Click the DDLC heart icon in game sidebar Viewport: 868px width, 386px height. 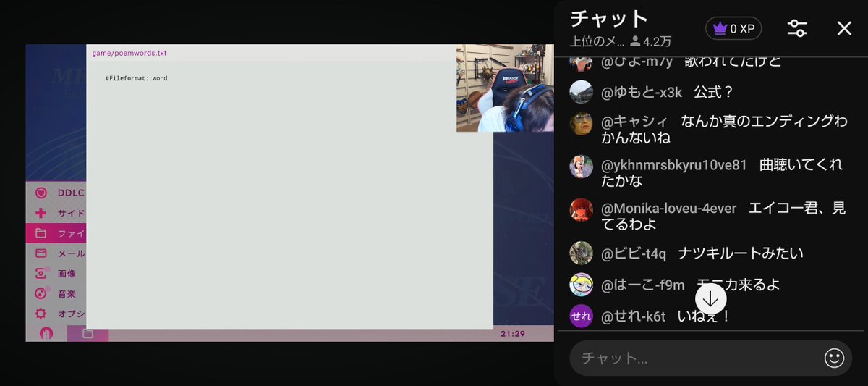click(41, 193)
